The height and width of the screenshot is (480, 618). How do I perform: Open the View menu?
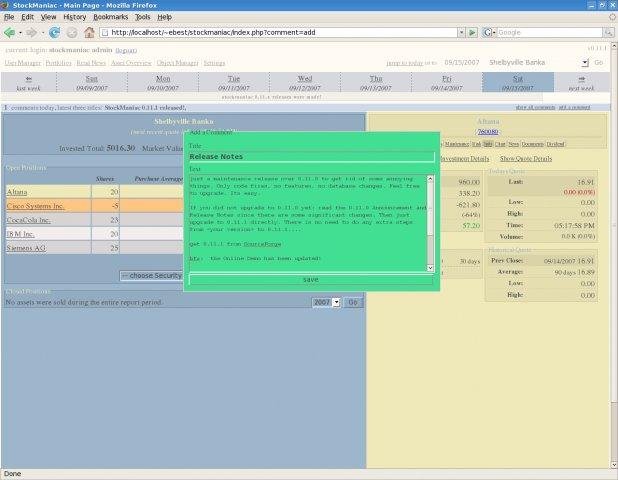coord(48,17)
